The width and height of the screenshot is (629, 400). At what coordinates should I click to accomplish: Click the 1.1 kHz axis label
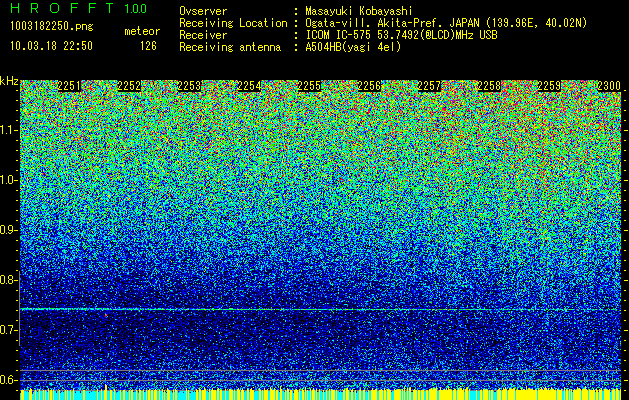click(9, 130)
